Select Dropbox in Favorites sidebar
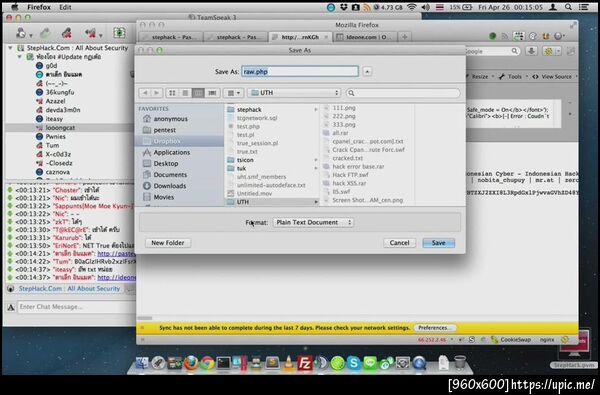Screen dimensions: 600x395 pyautogui.click(x=167, y=141)
